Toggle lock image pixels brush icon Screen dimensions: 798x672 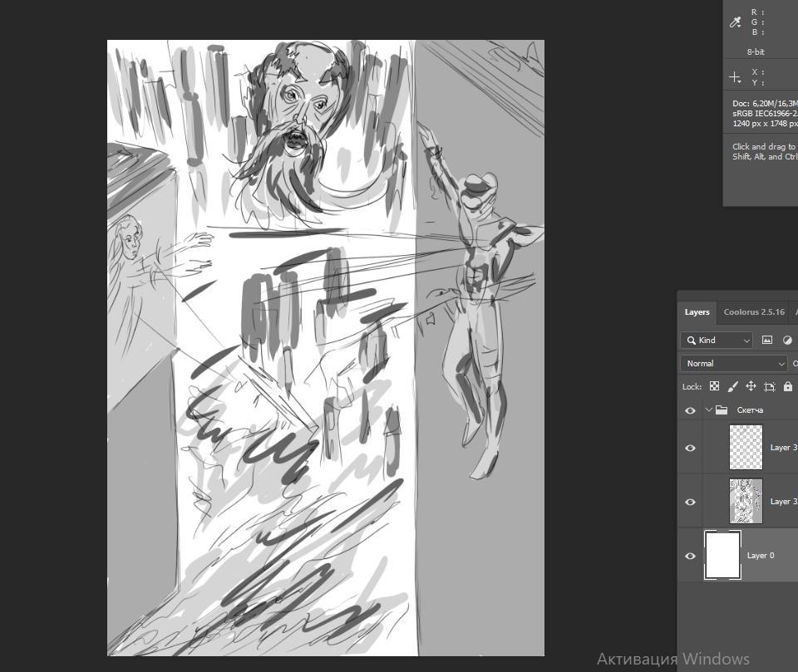point(732,386)
